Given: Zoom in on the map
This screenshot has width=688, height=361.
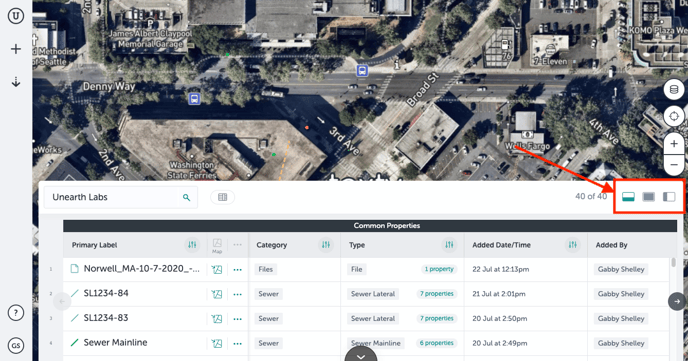Looking at the screenshot, I should point(674,144).
